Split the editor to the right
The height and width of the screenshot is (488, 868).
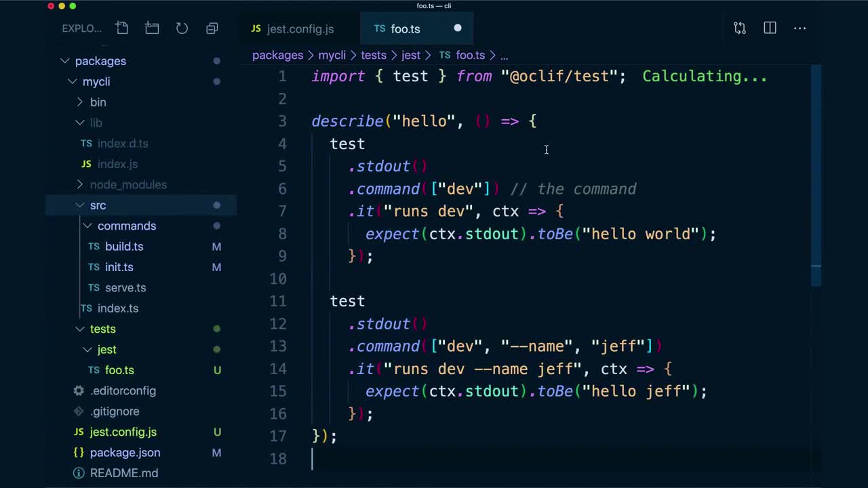point(770,28)
